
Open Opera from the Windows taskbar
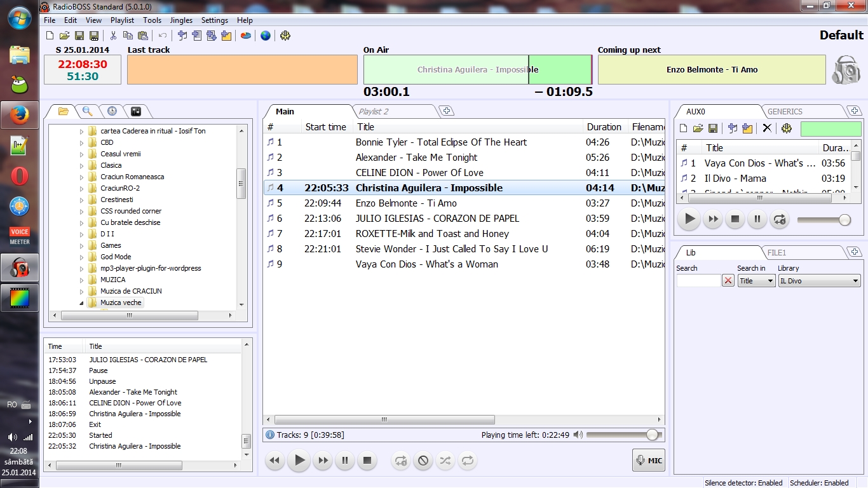point(20,176)
